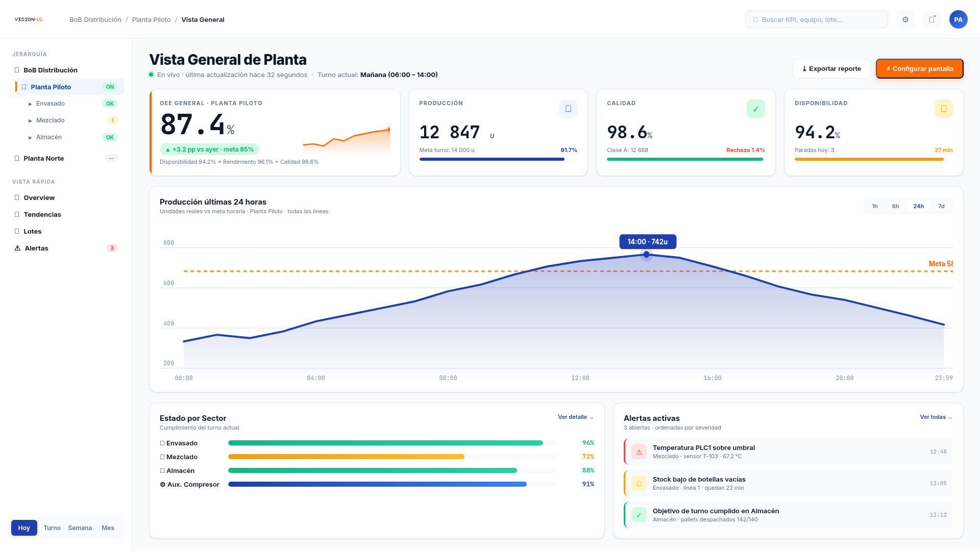Click the 14:00 data point on production chart

coord(647,254)
